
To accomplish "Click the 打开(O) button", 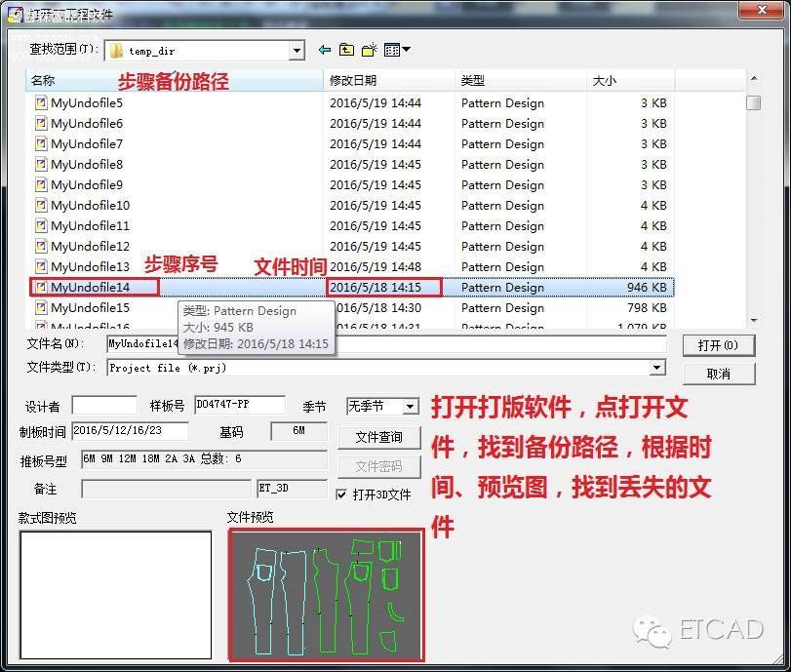I will click(x=719, y=345).
